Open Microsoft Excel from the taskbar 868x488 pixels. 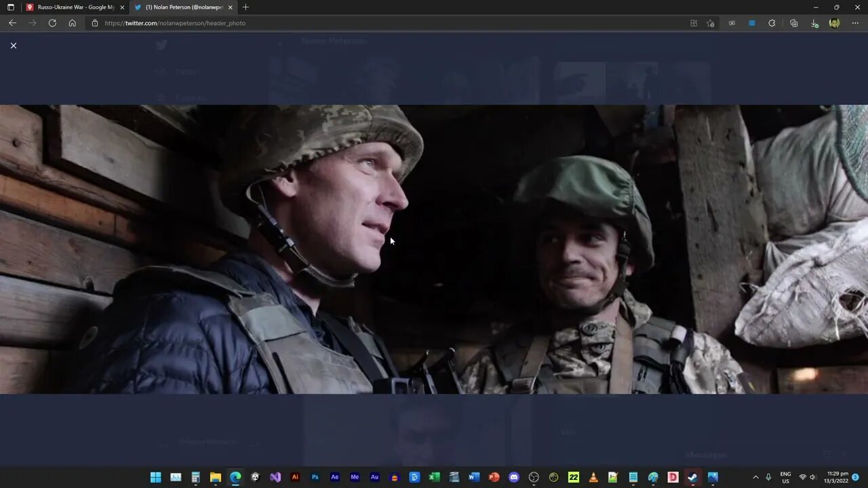435,477
